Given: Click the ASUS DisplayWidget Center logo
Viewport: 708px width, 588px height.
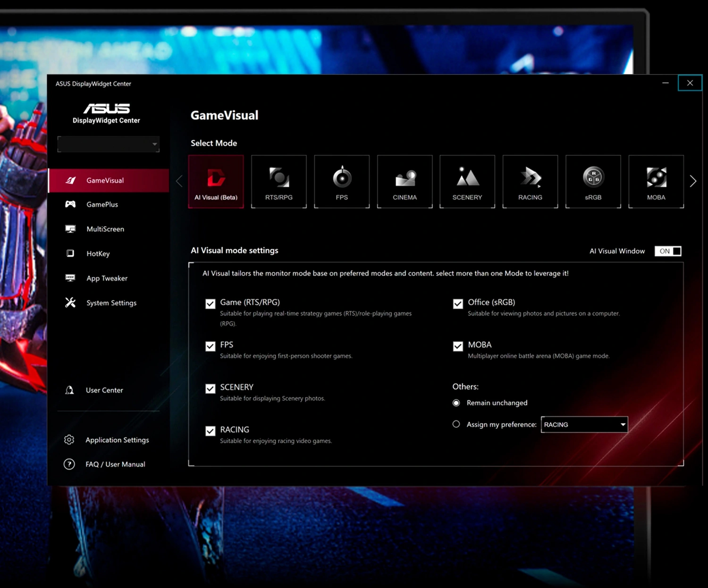Looking at the screenshot, I should tap(106, 114).
